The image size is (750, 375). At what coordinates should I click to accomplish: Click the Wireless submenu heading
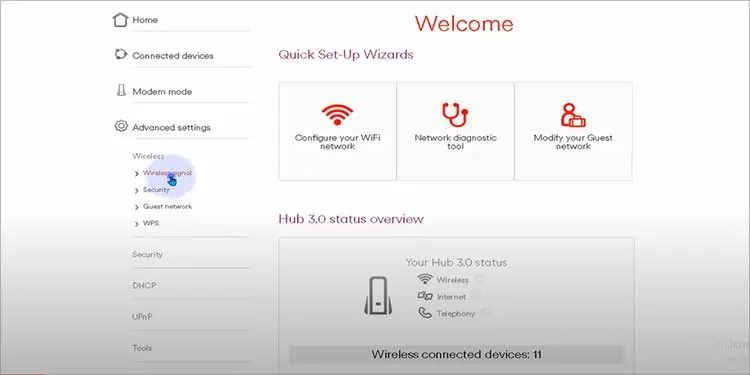[x=148, y=156]
